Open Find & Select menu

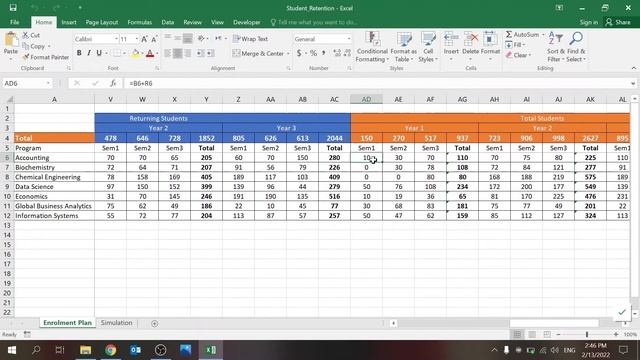coord(576,47)
